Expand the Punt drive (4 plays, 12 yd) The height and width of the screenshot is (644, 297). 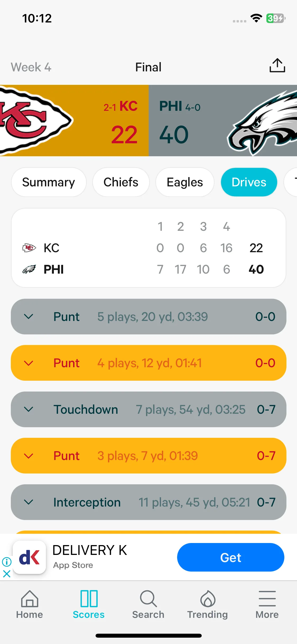pos(148,363)
